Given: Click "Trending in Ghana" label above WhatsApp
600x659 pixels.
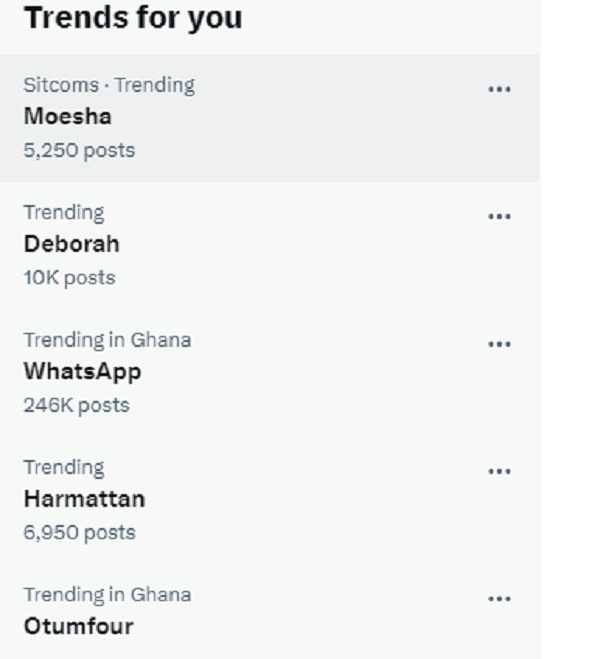Looking at the screenshot, I should (107, 340).
